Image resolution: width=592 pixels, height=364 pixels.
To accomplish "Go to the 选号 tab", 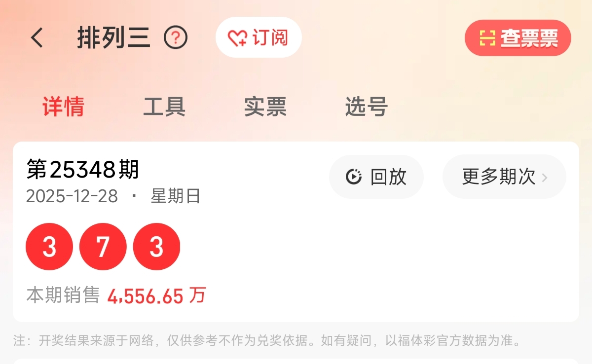I will (366, 107).
